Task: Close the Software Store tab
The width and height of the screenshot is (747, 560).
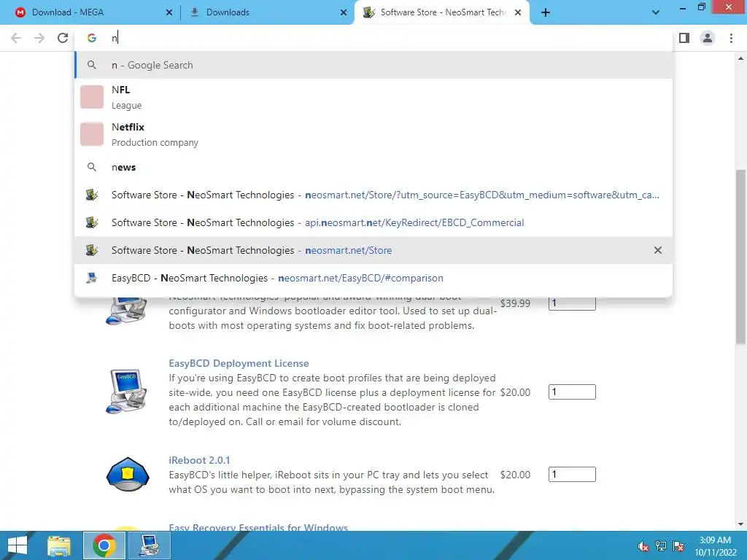Action: pyautogui.click(x=518, y=12)
